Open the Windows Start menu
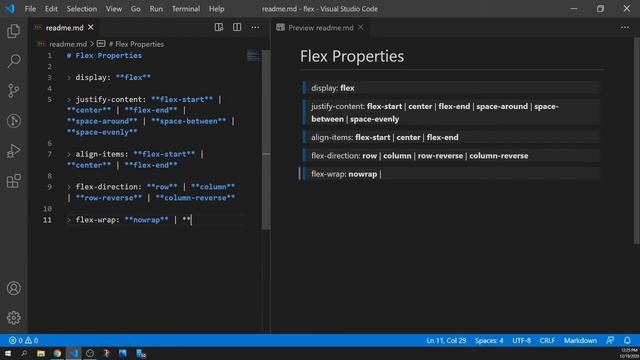The width and height of the screenshot is (640, 360). click(x=8, y=353)
